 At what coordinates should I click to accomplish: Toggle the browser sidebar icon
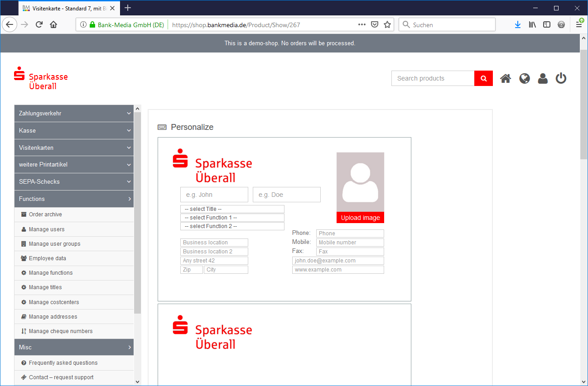(547, 25)
